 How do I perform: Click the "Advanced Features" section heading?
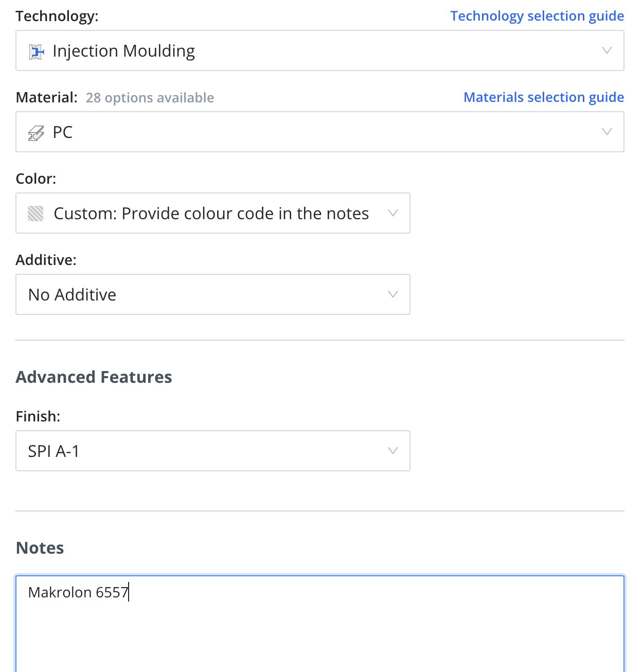(x=94, y=377)
